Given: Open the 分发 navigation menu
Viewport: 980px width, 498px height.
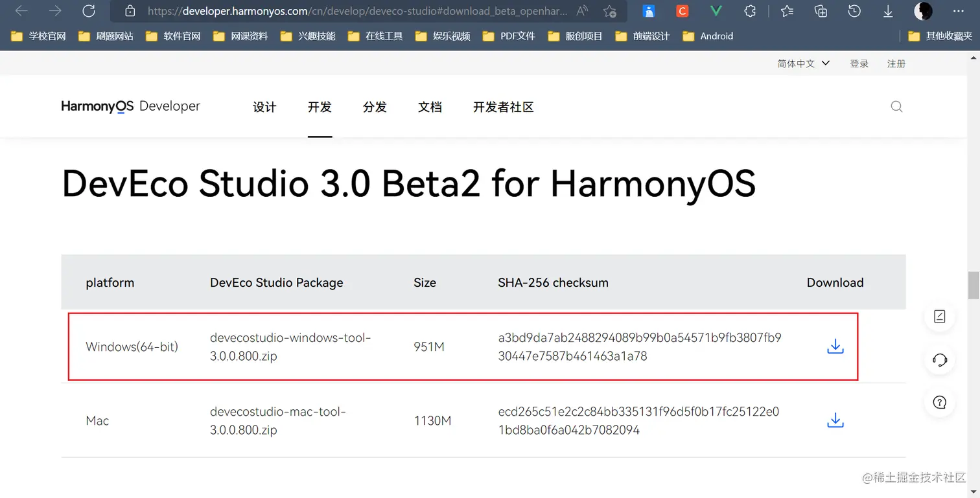Looking at the screenshot, I should pos(375,108).
